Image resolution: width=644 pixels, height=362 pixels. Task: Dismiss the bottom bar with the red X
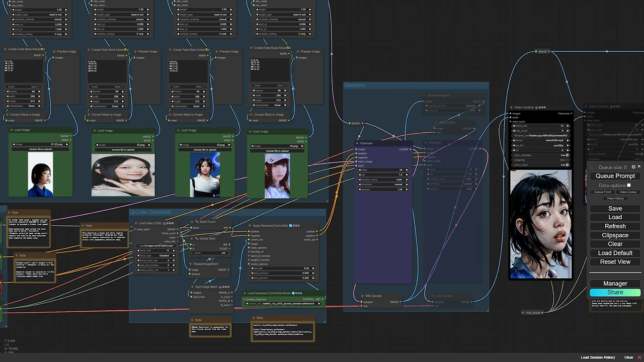(639, 357)
